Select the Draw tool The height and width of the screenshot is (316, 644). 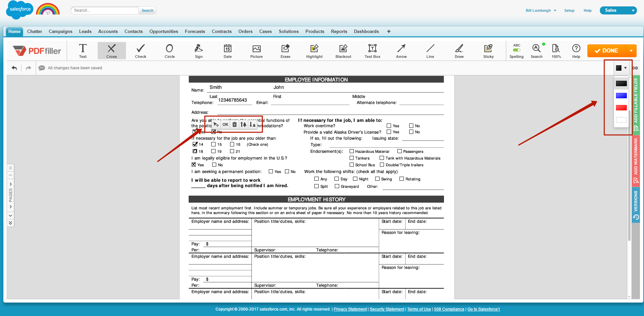[459, 51]
